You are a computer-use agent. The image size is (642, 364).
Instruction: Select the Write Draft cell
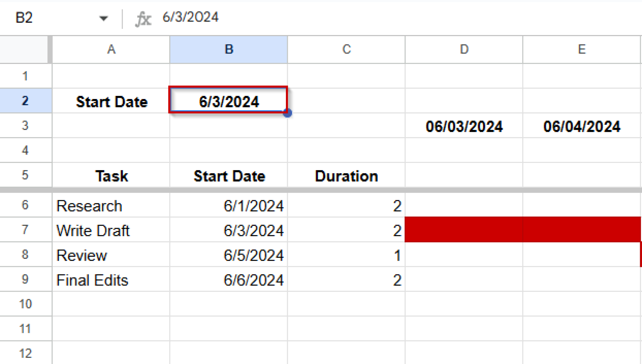pos(112,230)
